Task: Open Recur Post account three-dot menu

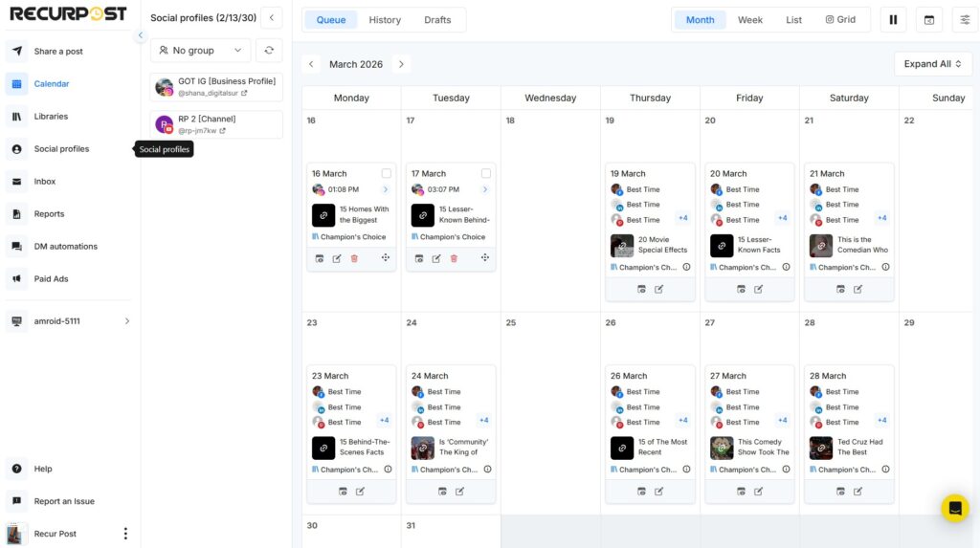Action: point(125,534)
